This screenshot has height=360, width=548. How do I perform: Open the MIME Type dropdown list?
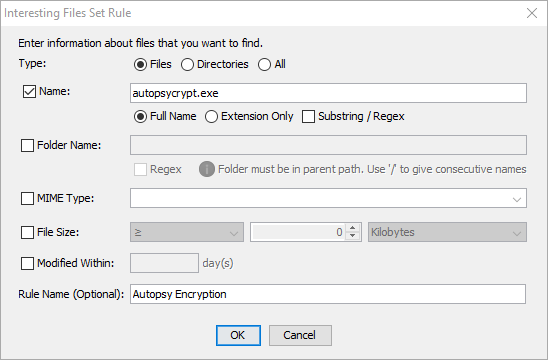tap(517, 199)
